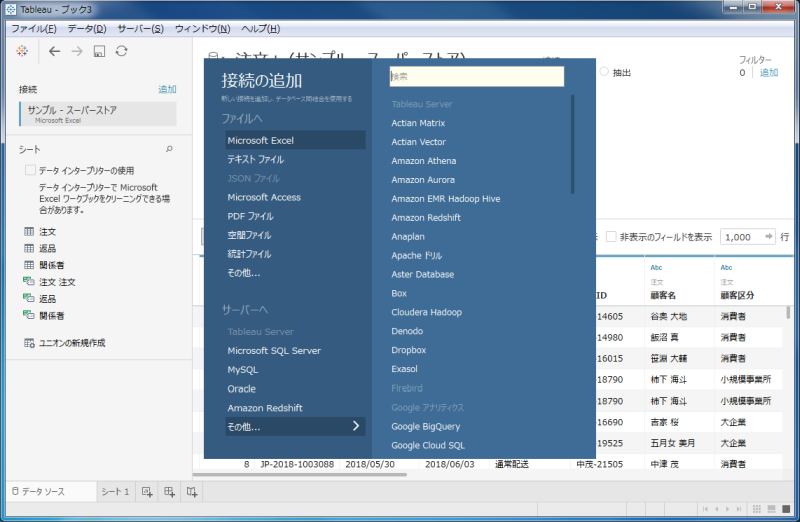Select Amazon Aurora connector
Screen dimensions: 800x522
423,180
